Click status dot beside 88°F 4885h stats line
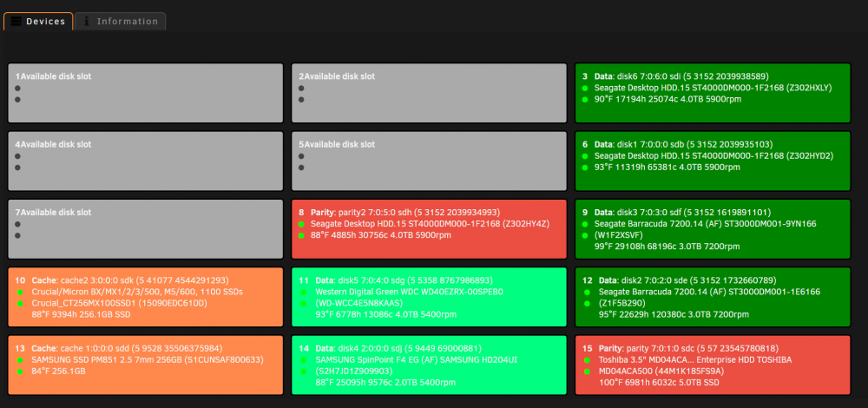The image size is (868, 408). tap(301, 235)
